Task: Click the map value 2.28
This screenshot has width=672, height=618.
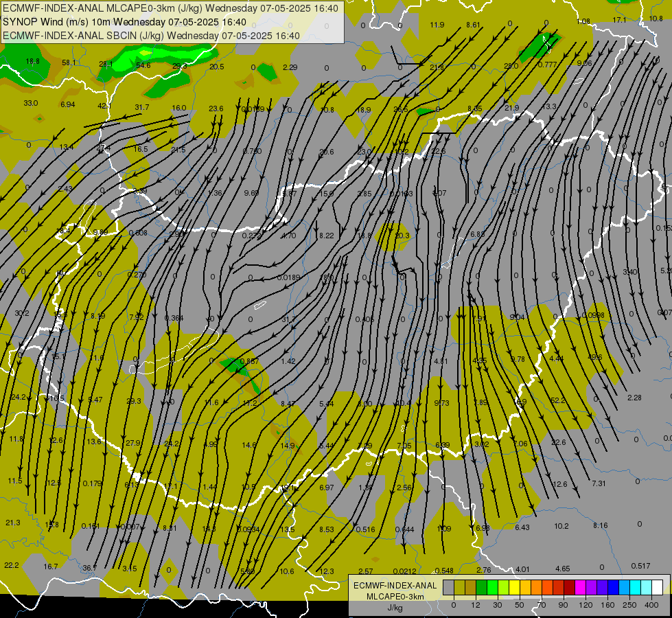Action: point(634,398)
